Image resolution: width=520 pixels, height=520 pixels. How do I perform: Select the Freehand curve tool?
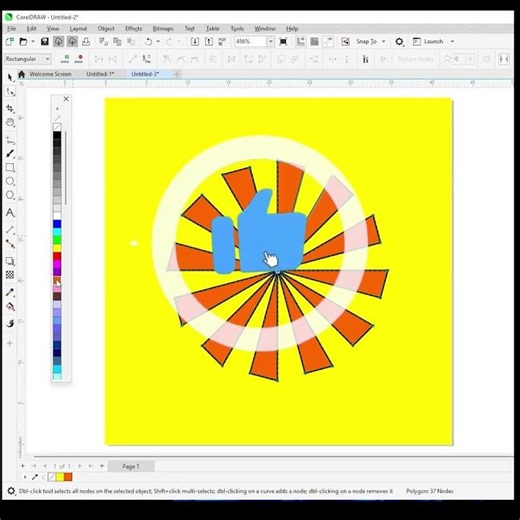coord(10,140)
